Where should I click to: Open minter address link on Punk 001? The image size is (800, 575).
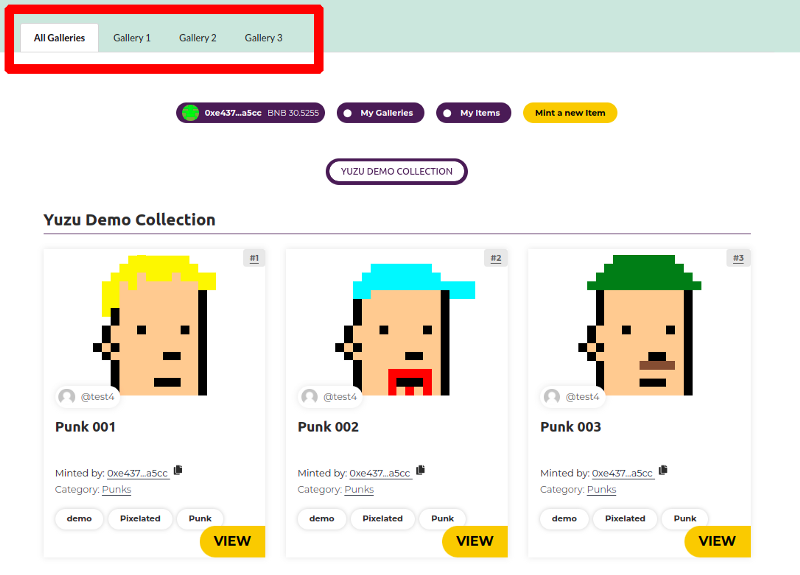[x=138, y=473]
